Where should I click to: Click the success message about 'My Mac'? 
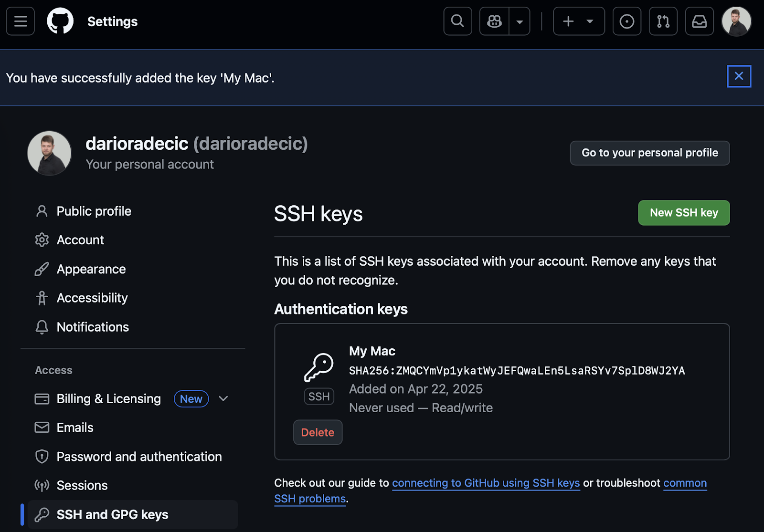tap(140, 78)
